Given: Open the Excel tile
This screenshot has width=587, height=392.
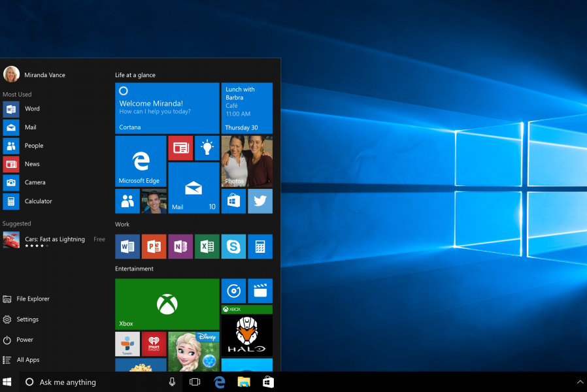Looking at the screenshot, I should 207,246.
